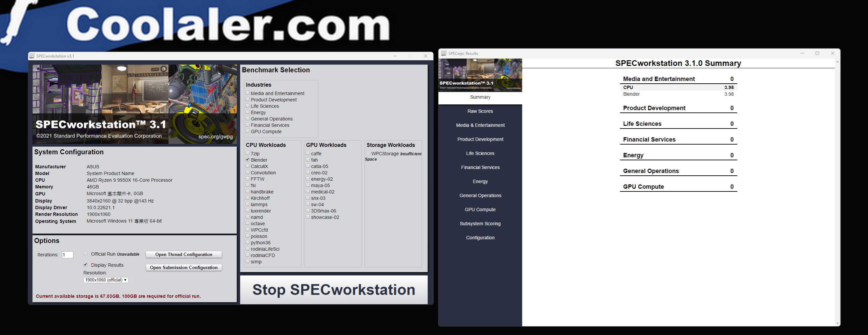Check the CalculiX workload box
This screenshot has width=868, height=335.
pyautogui.click(x=248, y=166)
